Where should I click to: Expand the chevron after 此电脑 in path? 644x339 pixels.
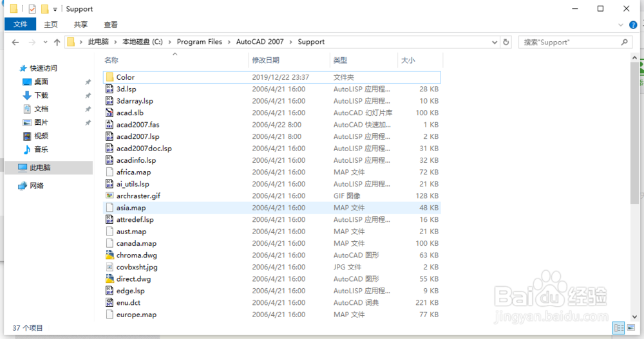(x=115, y=42)
